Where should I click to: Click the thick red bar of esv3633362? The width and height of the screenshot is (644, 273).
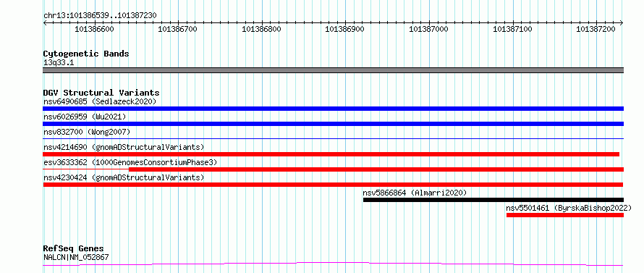pos(376,169)
